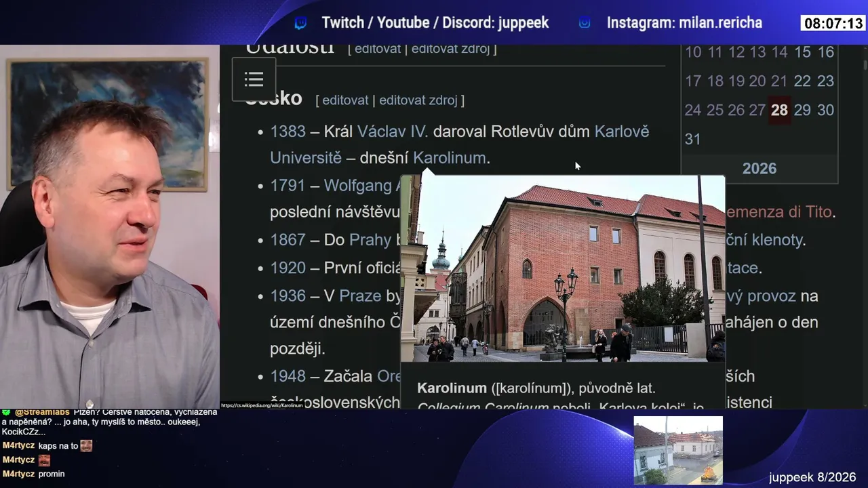Select day 24 in the calendar
The width and height of the screenshot is (868, 488).
(693, 110)
